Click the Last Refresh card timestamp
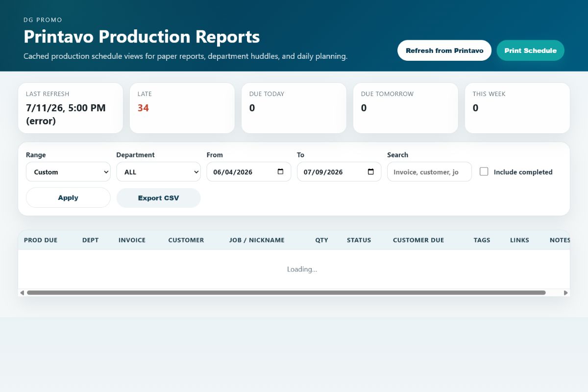This screenshot has height=392, width=588. [x=66, y=114]
